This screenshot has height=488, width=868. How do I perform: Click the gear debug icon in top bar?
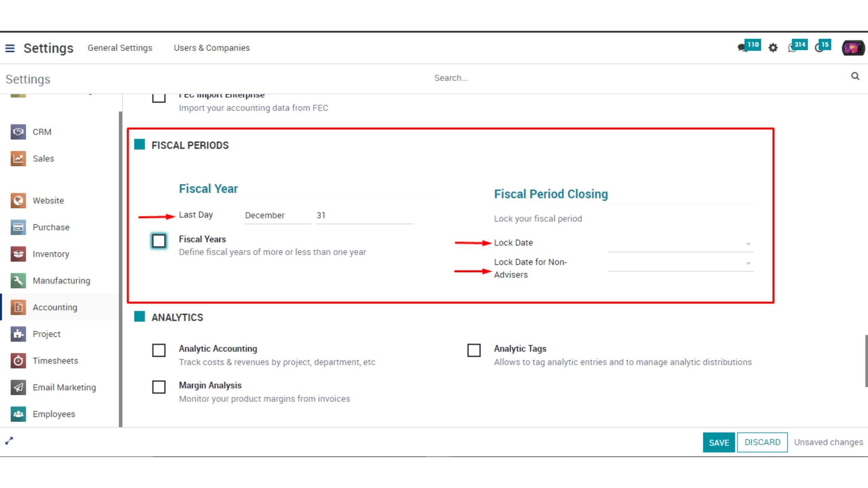[773, 48]
